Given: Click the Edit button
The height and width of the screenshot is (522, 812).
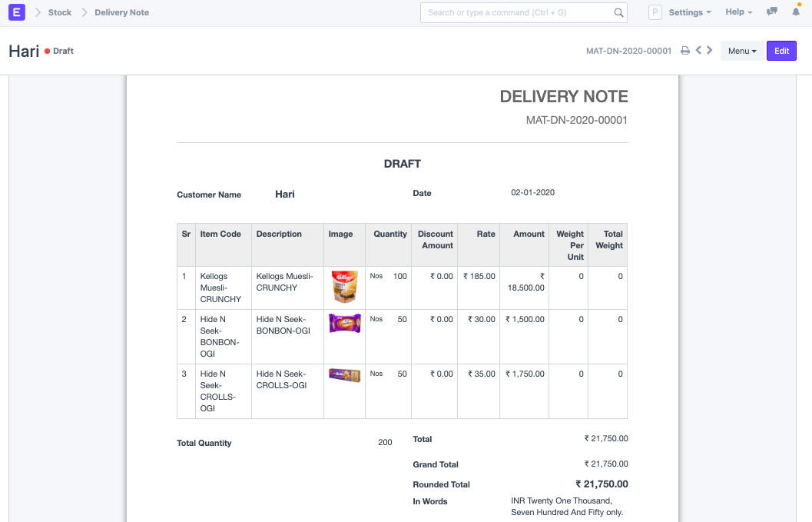Looking at the screenshot, I should pos(781,51).
